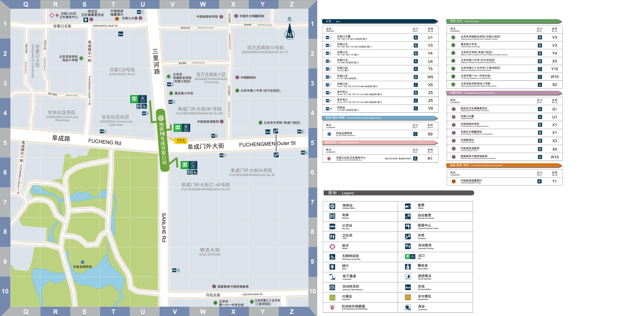
Task: Click the 展览路少年宫 marker 2 on the map
Action: (x=171, y=93)
